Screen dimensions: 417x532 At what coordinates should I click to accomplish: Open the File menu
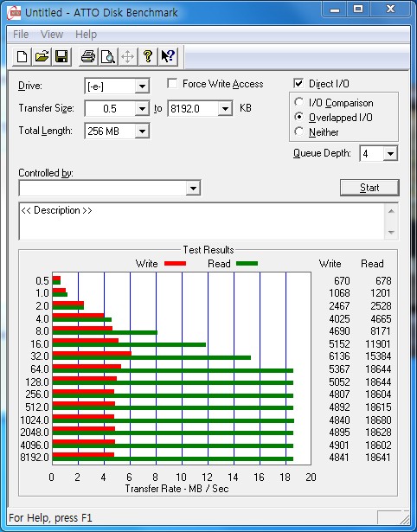coord(21,35)
